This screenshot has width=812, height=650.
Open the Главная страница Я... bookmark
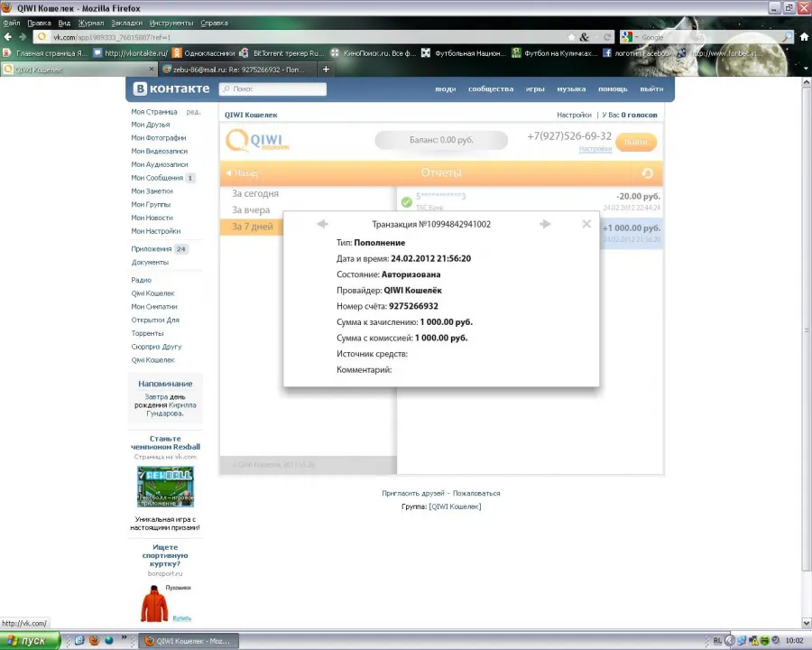click(45, 53)
